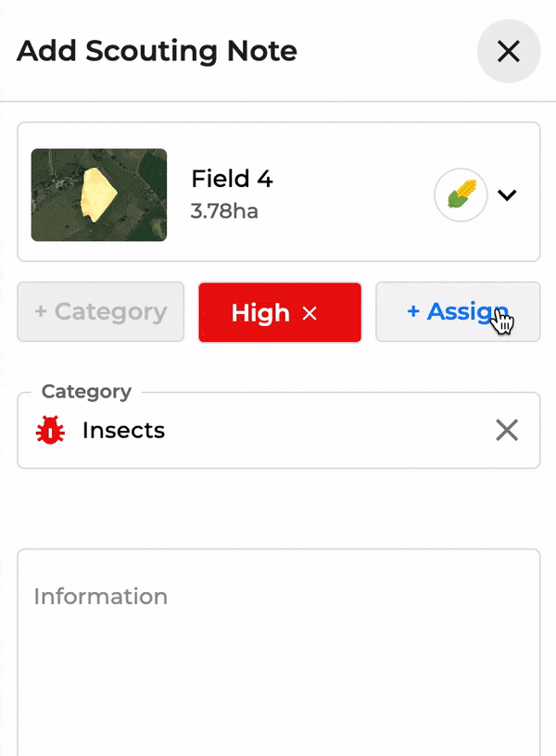
Task: Click the greyed + Category button
Action: pos(100,312)
